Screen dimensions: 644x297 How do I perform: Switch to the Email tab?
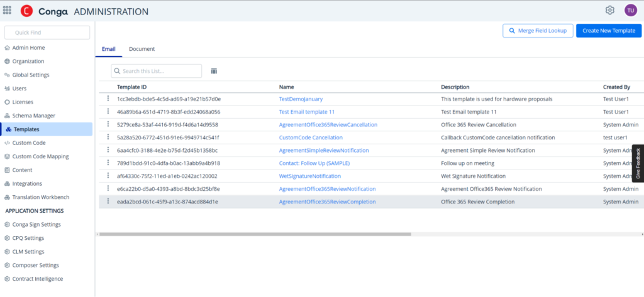point(108,49)
